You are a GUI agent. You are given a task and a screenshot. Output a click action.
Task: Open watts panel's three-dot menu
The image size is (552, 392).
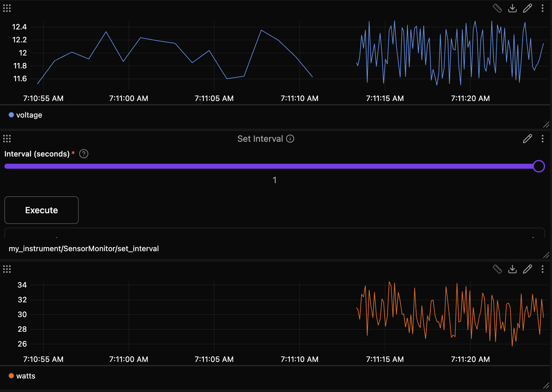coord(543,269)
